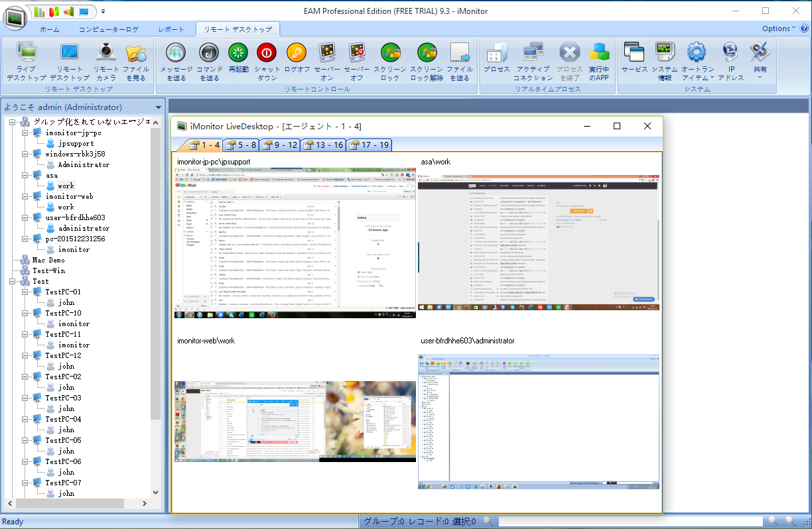Collapse the imonitor-jp-pc tree node
Viewport: 812px width, 529px height.
coord(25,133)
